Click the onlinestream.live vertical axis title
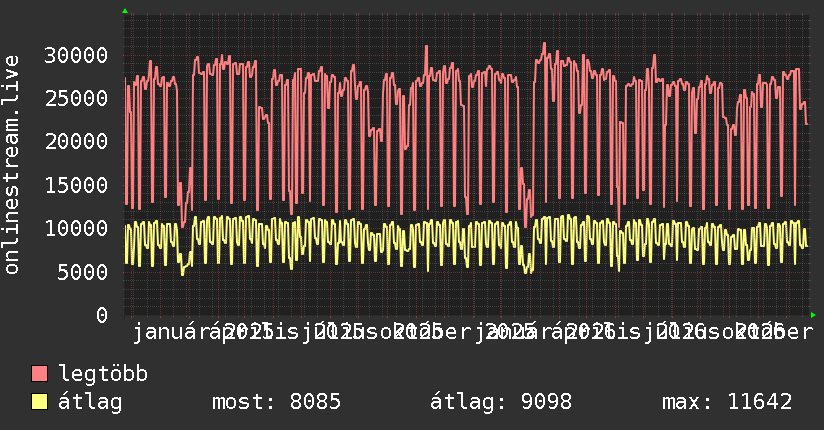Viewport: 824px width, 430px height. pos(12,165)
